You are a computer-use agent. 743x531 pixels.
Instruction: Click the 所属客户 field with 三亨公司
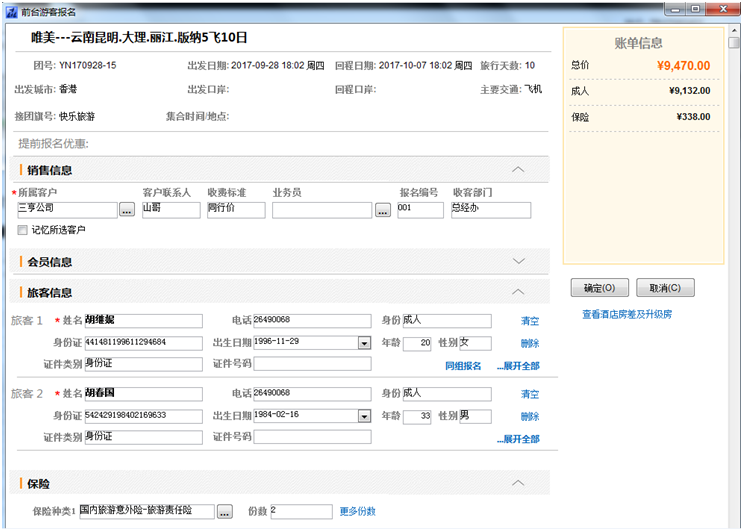[67, 210]
